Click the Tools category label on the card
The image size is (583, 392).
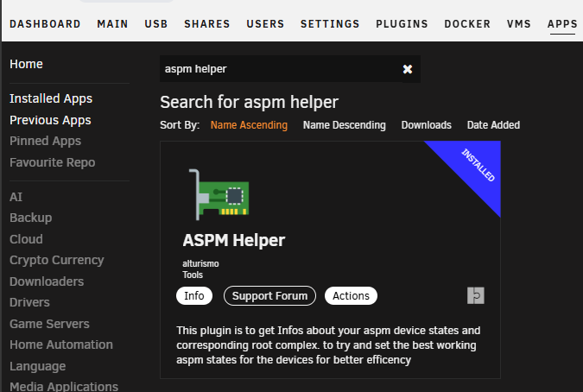(193, 275)
